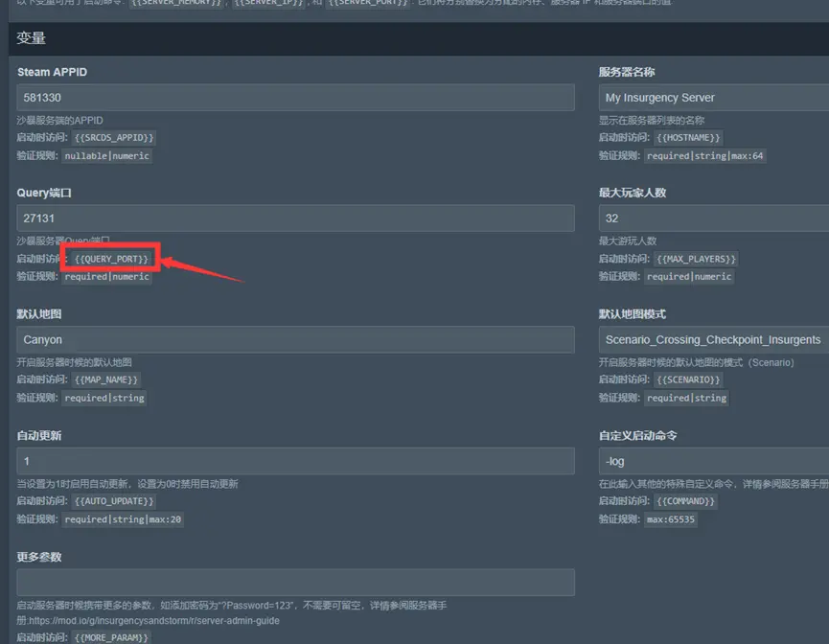Viewport: 829px width, 644px height.
Task: Focus the empty 更多参数 input field
Action: click(x=295, y=582)
